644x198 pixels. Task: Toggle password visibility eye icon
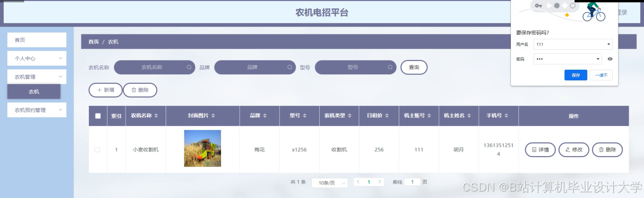coord(610,59)
